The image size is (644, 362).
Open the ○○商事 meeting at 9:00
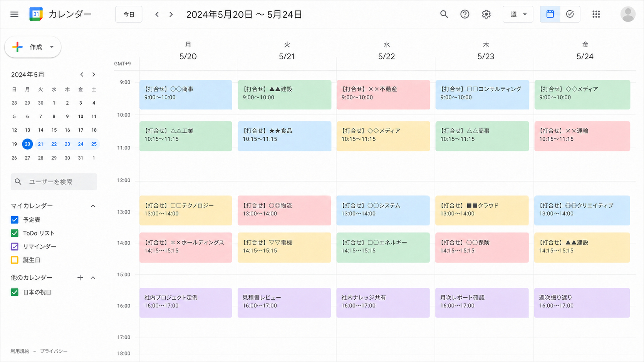186,95
